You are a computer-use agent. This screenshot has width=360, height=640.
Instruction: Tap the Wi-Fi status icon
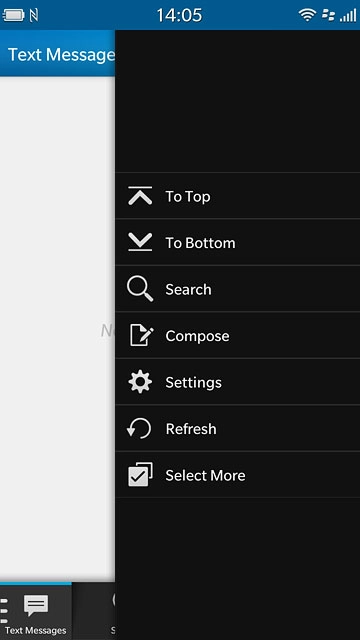coord(307,15)
